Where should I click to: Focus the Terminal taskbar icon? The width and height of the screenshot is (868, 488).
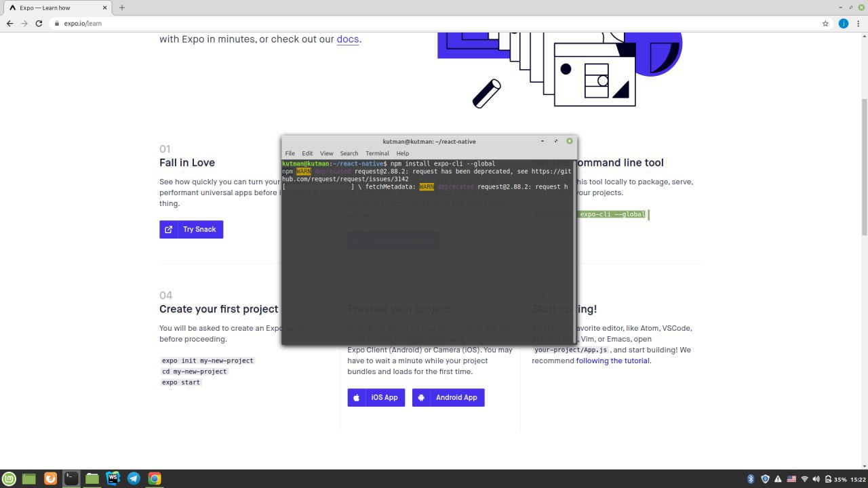(x=71, y=479)
